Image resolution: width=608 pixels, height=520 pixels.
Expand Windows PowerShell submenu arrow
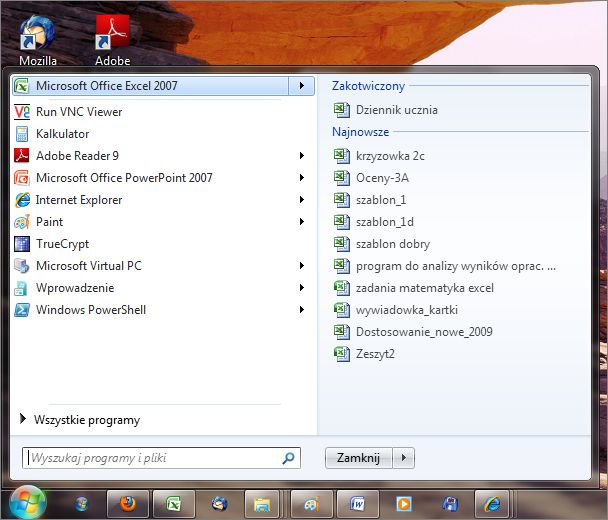tap(302, 310)
